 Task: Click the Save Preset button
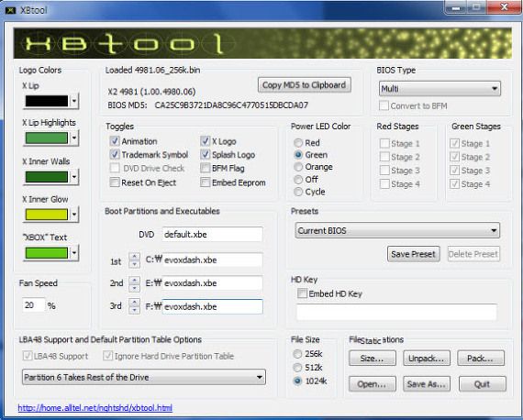pyautogui.click(x=413, y=254)
